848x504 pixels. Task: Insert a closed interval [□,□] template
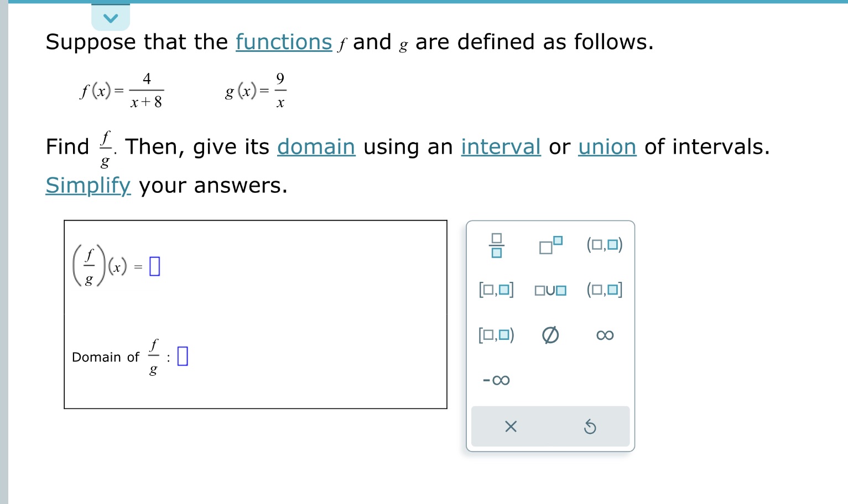[496, 289]
